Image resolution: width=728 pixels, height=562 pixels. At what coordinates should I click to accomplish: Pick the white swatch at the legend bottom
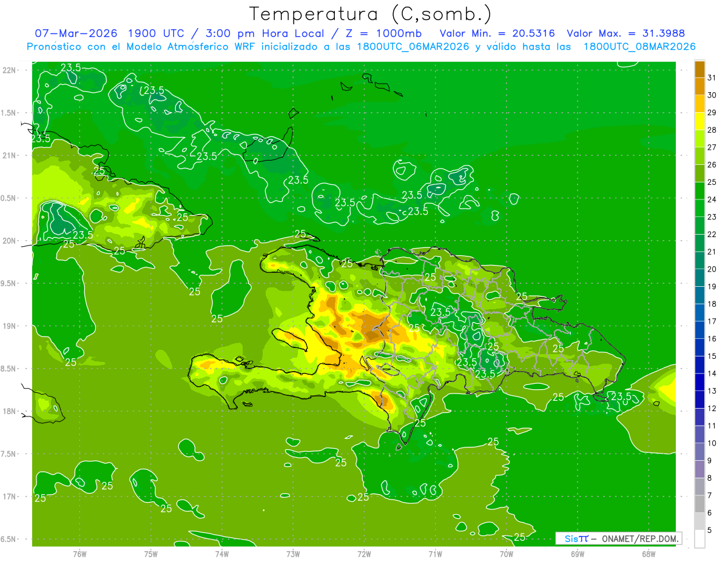699,539
